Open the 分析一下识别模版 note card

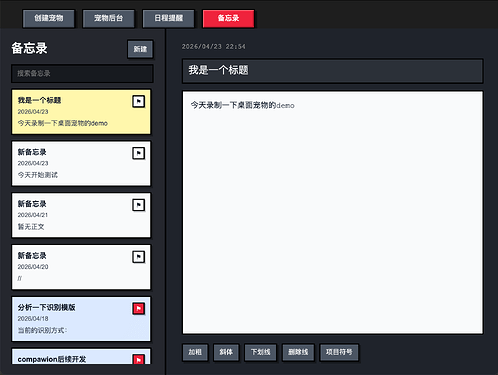coord(81,319)
